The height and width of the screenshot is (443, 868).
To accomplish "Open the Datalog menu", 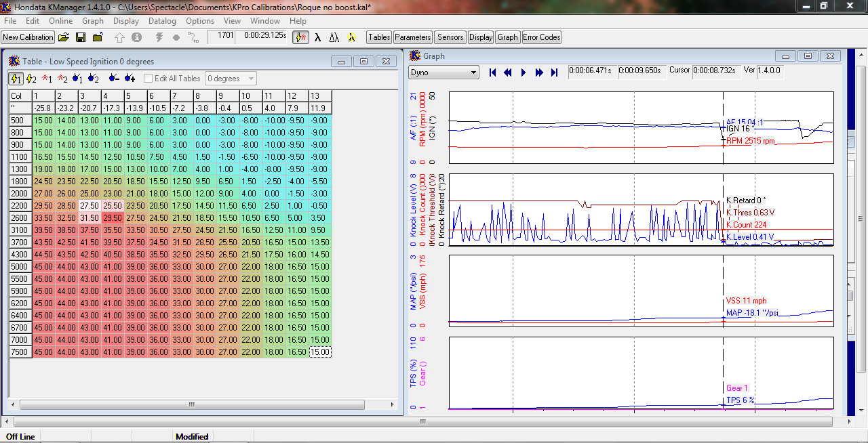I will click(x=162, y=21).
